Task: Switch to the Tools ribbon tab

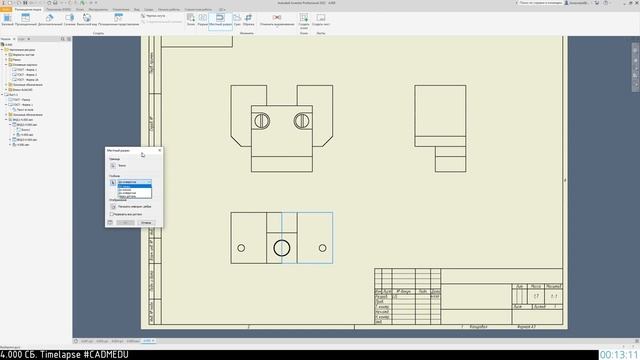Action: [98, 9]
